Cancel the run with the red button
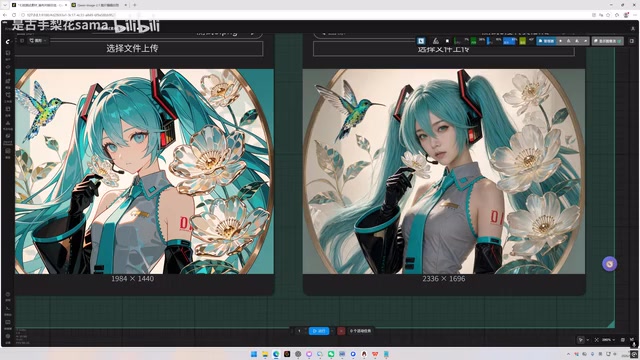Image resolution: width=640 pixels, height=360 pixels. coord(341,331)
